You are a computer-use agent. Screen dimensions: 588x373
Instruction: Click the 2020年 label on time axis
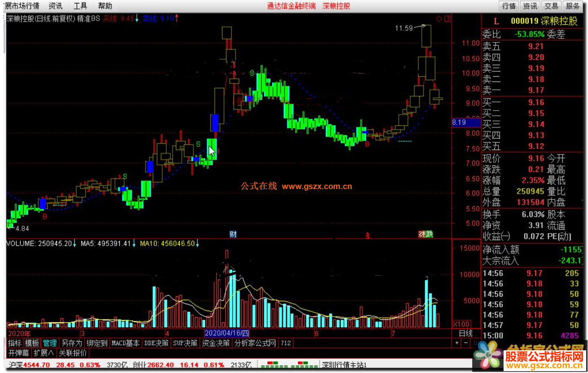point(19,334)
